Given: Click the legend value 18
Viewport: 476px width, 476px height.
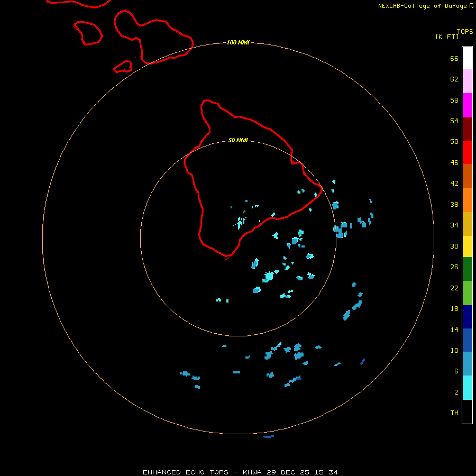Looking at the screenshot, I should pyautogui.click(x=454, y=309).
